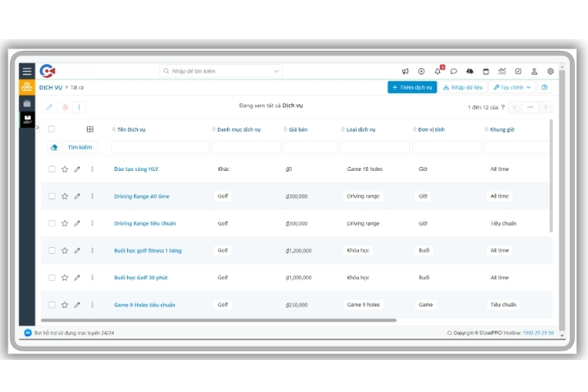
Task: Click the horizontal scrollbar below the table
Action: click(220, 320)
